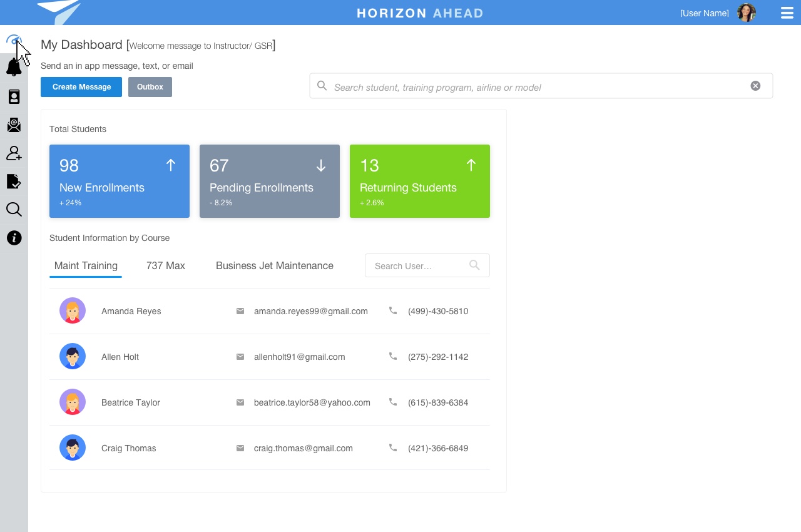Click the magnifier search sidebar icon
Screen dimensions: 801x532
(14, 210)
